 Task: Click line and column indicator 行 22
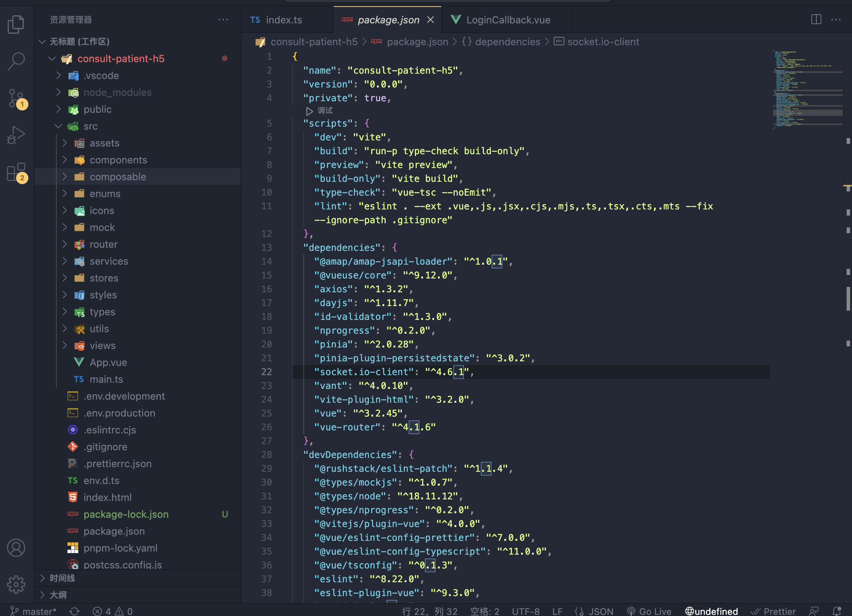[429, 611]
